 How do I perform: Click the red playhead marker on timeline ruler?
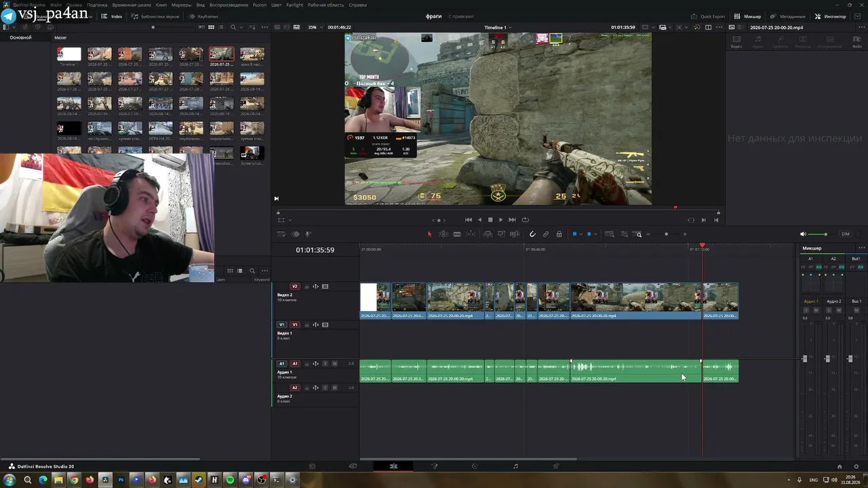703,245
